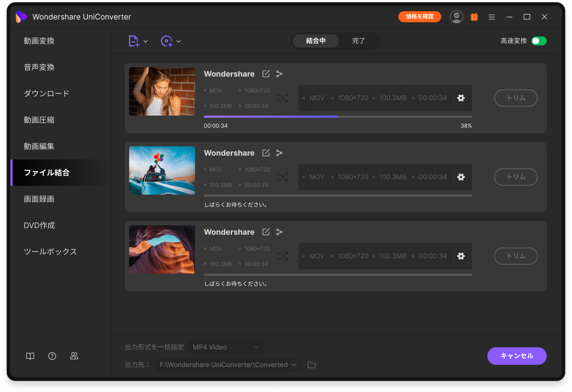
Task: Click the community users icon
Action: pyautogui.click(x=74, y=356)
